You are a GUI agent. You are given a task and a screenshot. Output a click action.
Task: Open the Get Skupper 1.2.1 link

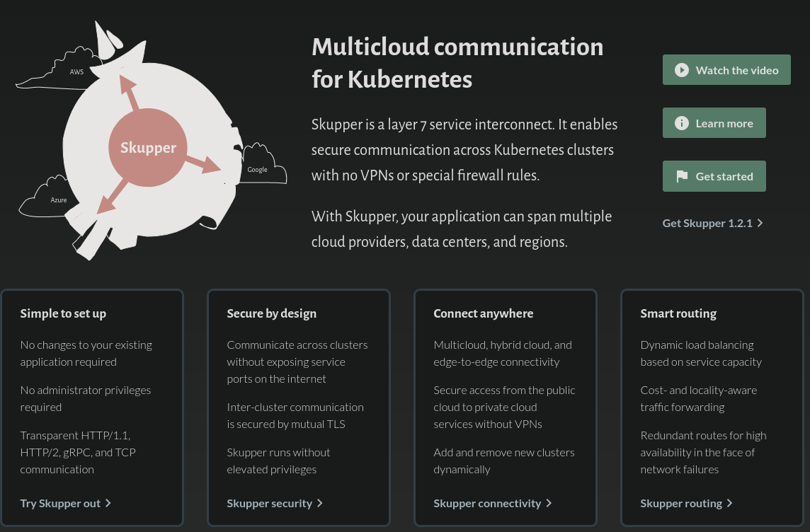[x=707, y=223]
